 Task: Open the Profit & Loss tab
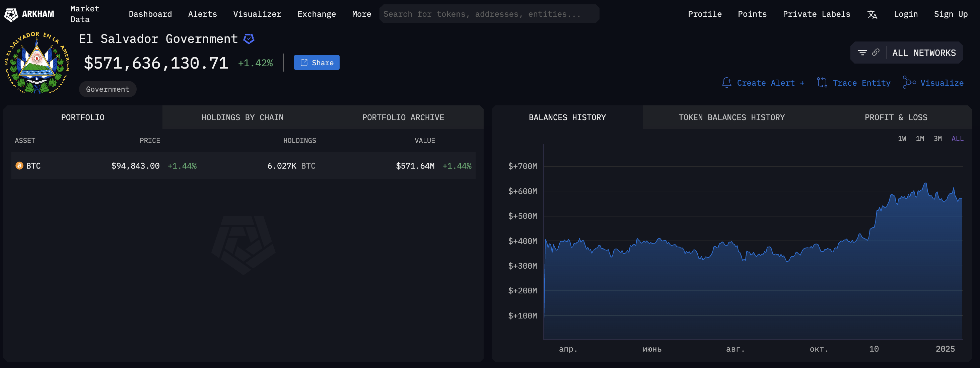(896, 117)
